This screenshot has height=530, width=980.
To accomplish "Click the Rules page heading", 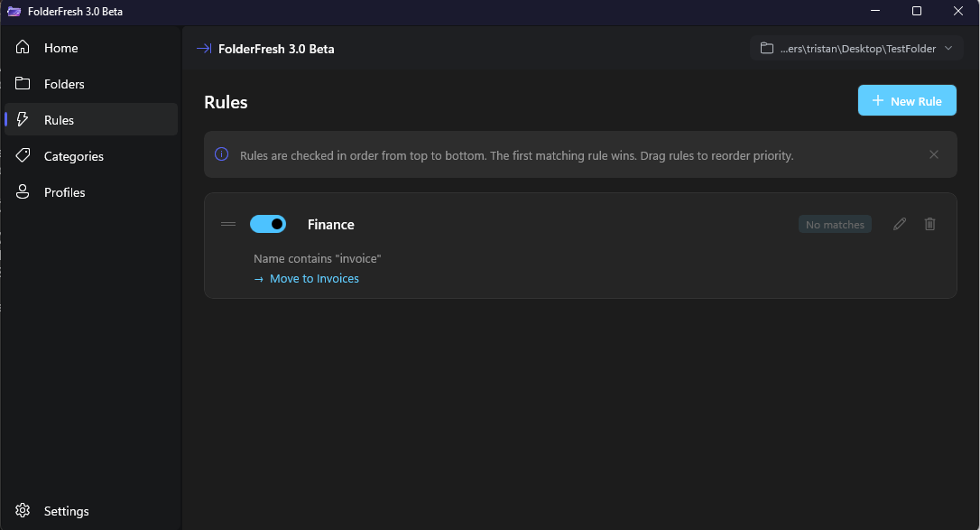I will [x=226, y=103].
